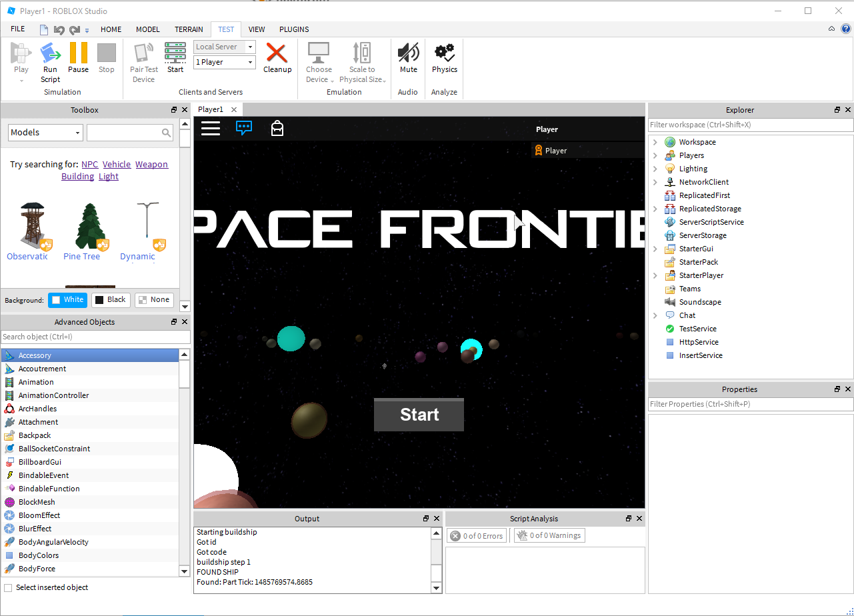Click the toolbox search magnifier icon

[167, 133]
